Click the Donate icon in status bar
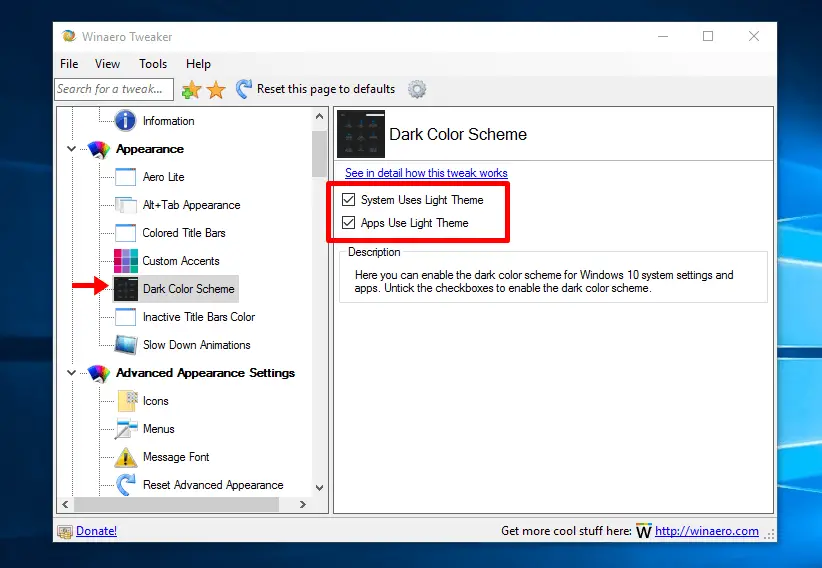This screenshot has width=822, height=568. 65,532
